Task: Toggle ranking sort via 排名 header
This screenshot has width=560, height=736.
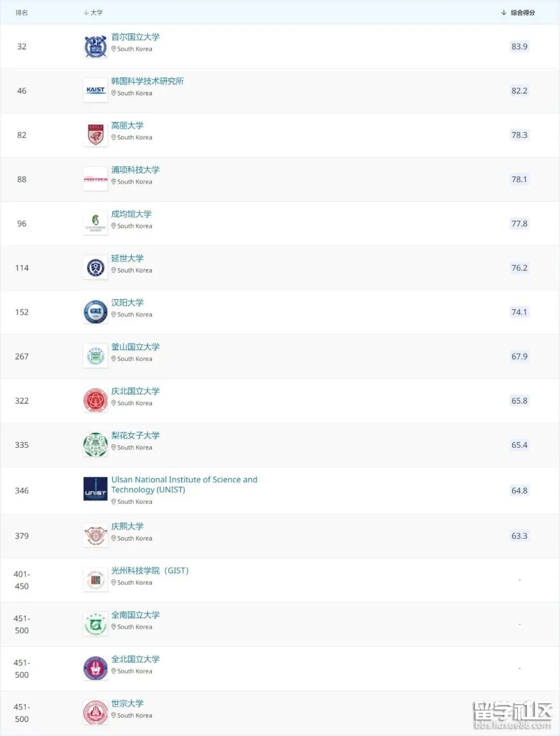Action: 22,12
